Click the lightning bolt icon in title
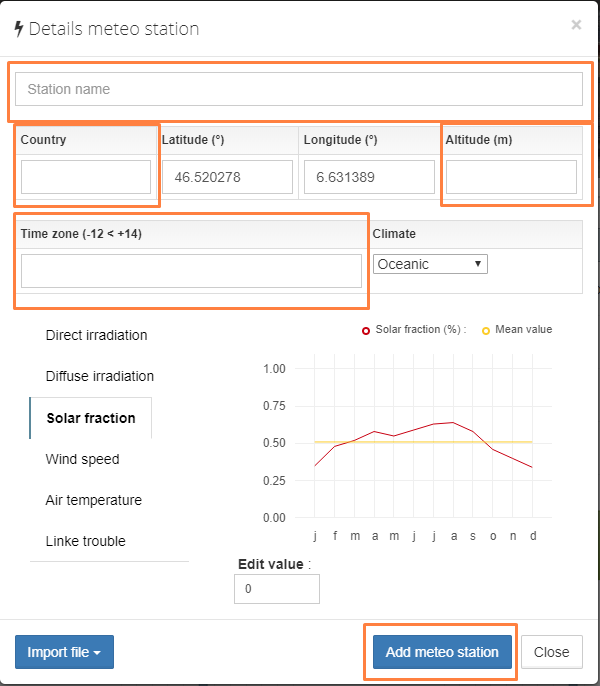 point(18,29)
